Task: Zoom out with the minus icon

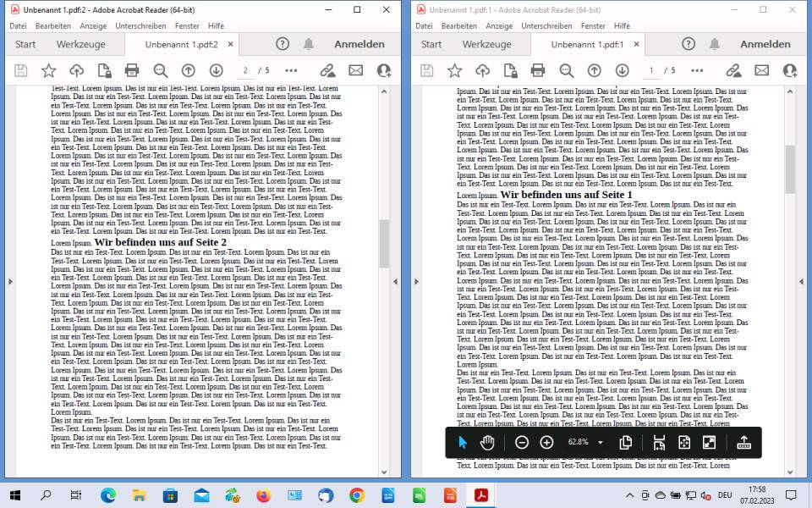Action: pos(522,442)
